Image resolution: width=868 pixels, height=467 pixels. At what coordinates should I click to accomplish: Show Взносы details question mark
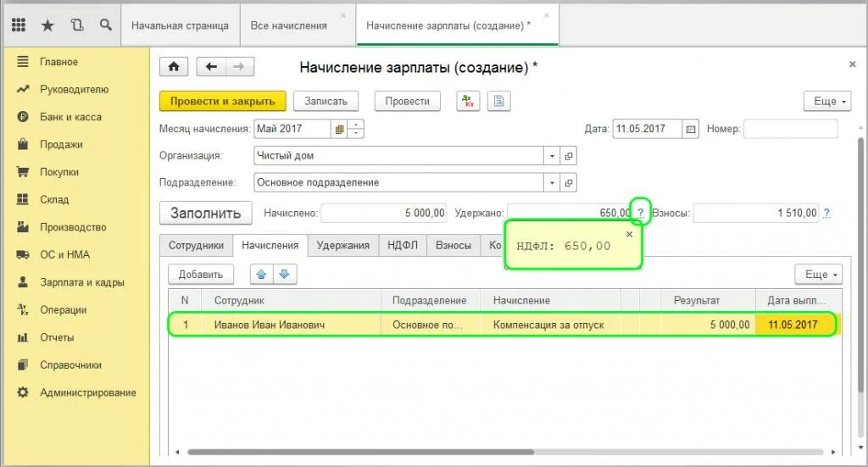tap(826, 213)
